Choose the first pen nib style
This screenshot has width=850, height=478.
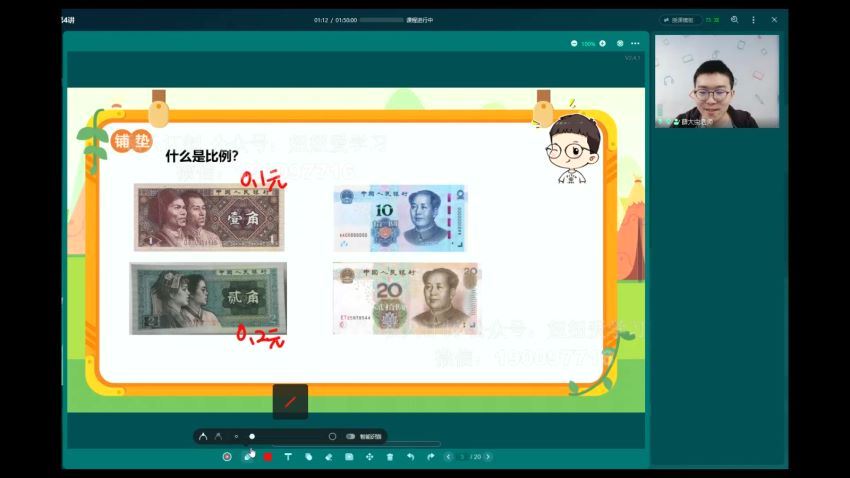[203, 436]
